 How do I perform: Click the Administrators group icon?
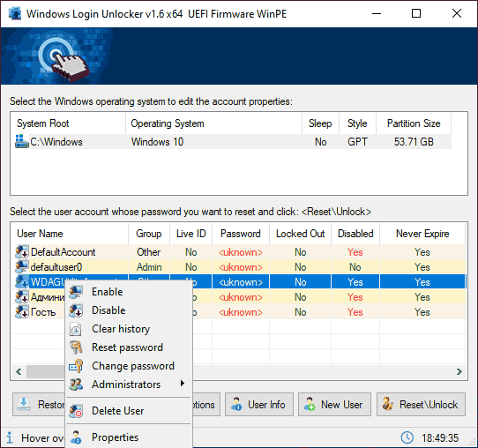(76, 385)
